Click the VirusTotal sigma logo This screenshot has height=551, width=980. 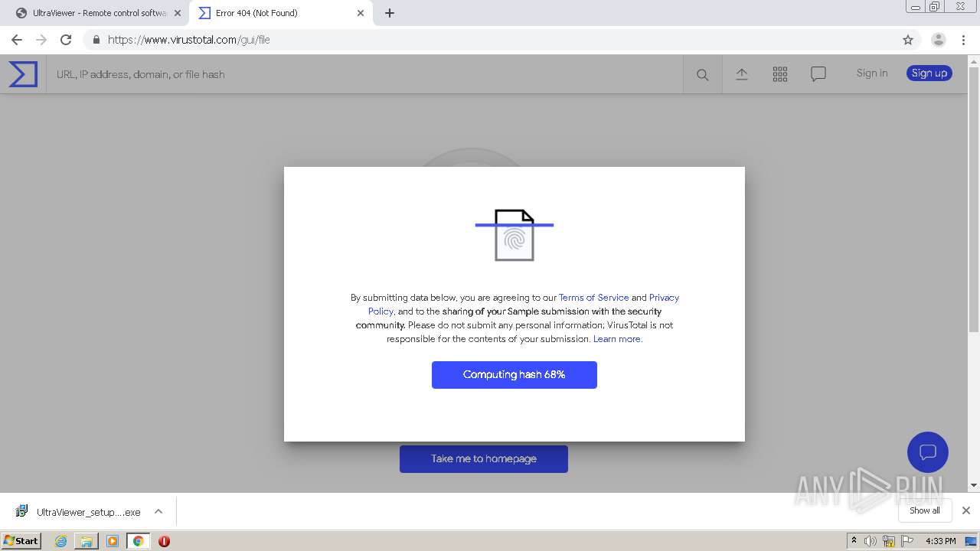point(23,74)
